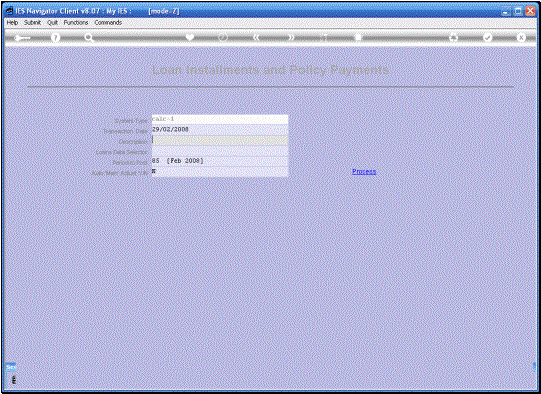Open the Commands menu
The width and height of the screenshot is (541, 394).
(108, 22)
